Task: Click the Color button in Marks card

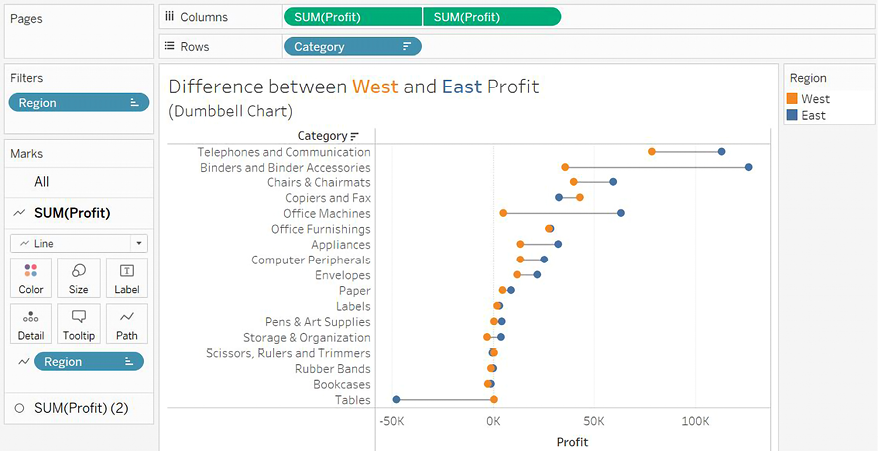Action: tap(31, 278)
